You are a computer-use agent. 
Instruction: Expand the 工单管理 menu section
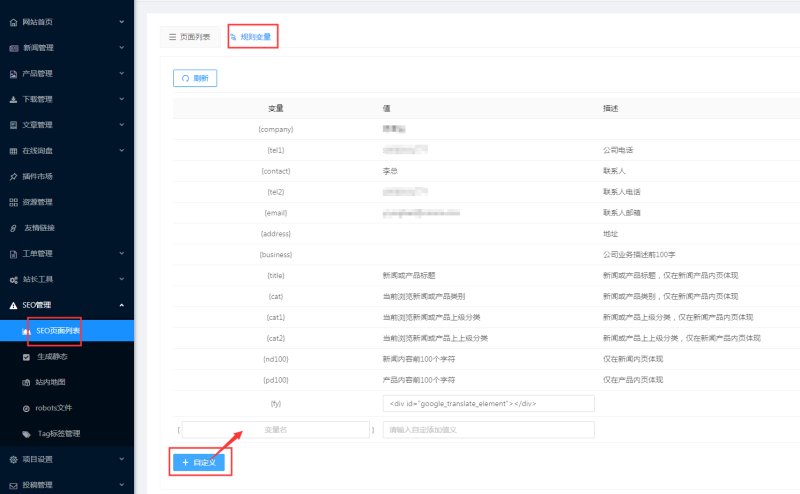click(x=121, y=253)
